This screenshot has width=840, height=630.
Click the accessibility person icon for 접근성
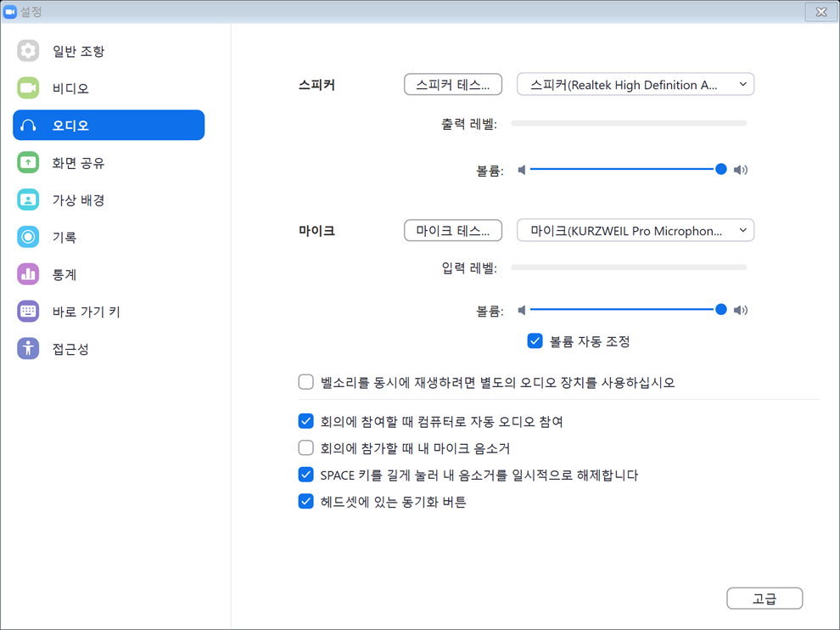[x=28, y=349]
